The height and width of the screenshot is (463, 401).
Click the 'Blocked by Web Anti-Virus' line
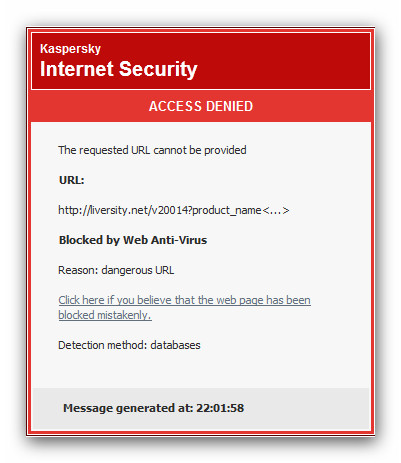(x=133, y=240)
